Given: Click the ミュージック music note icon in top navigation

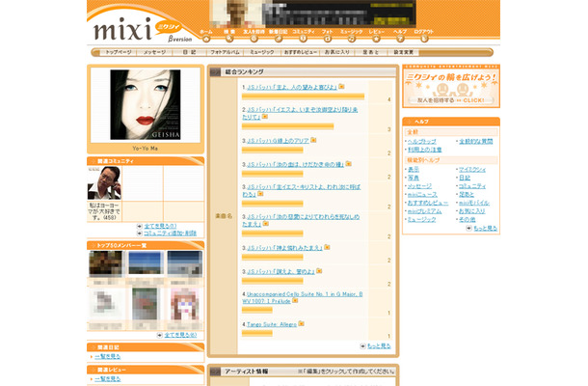Looking at the screenshot, I should point(352,39).
